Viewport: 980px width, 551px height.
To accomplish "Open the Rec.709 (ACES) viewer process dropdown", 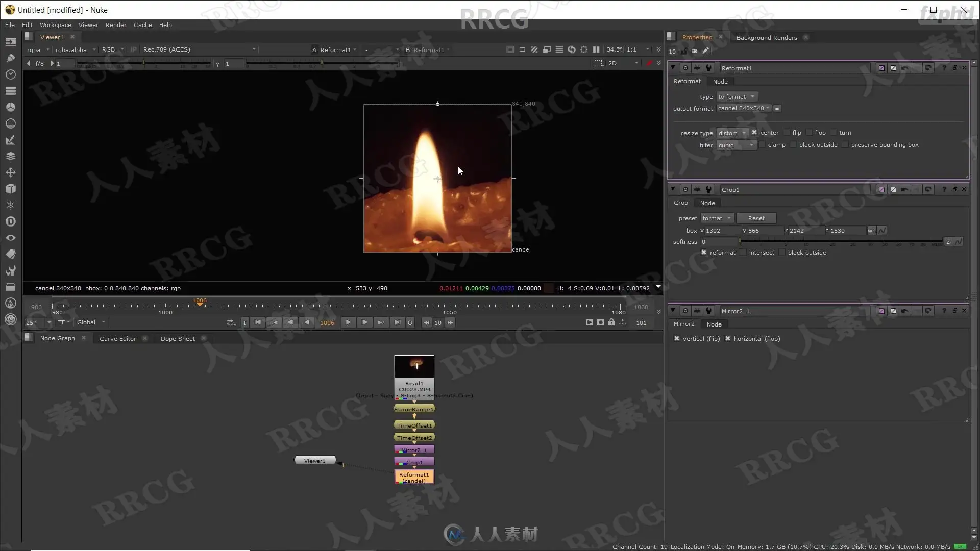I will 199,49.
